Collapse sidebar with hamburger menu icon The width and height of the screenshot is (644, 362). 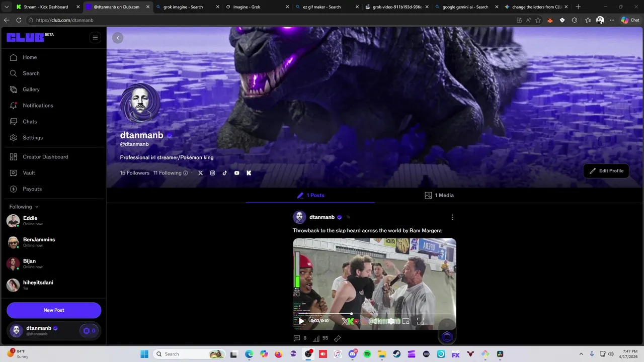tap(95, 38)
